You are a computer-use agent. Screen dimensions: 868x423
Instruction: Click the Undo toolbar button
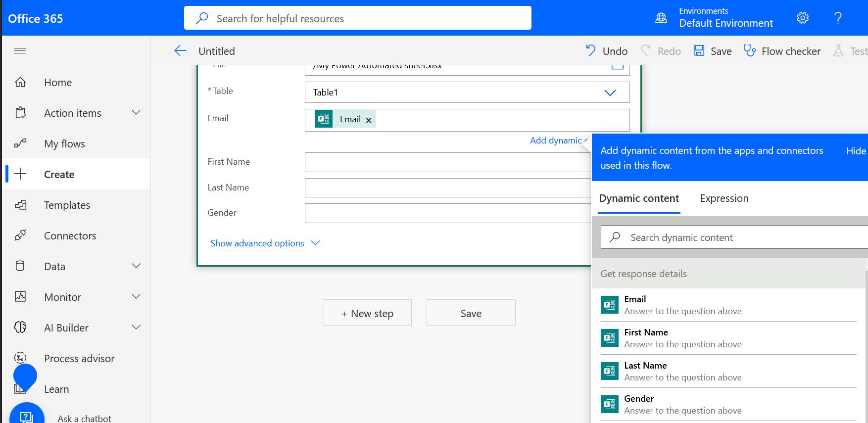(607, 51)
